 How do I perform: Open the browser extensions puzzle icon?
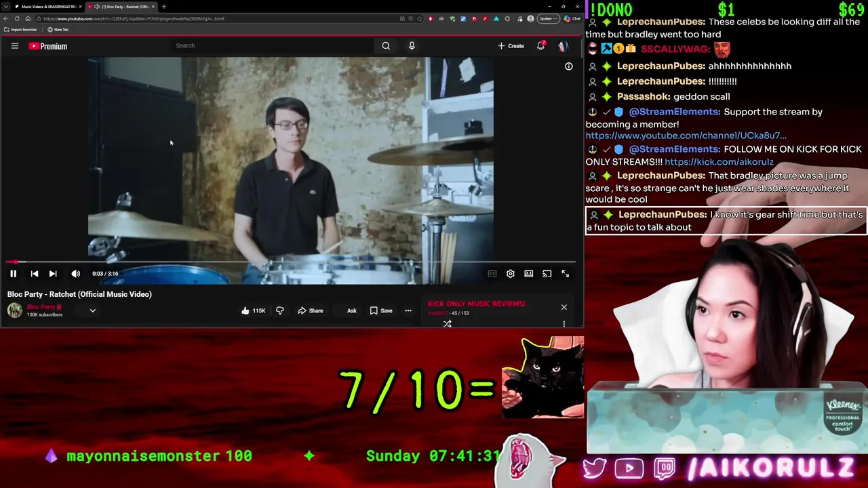tap(507, 19)
